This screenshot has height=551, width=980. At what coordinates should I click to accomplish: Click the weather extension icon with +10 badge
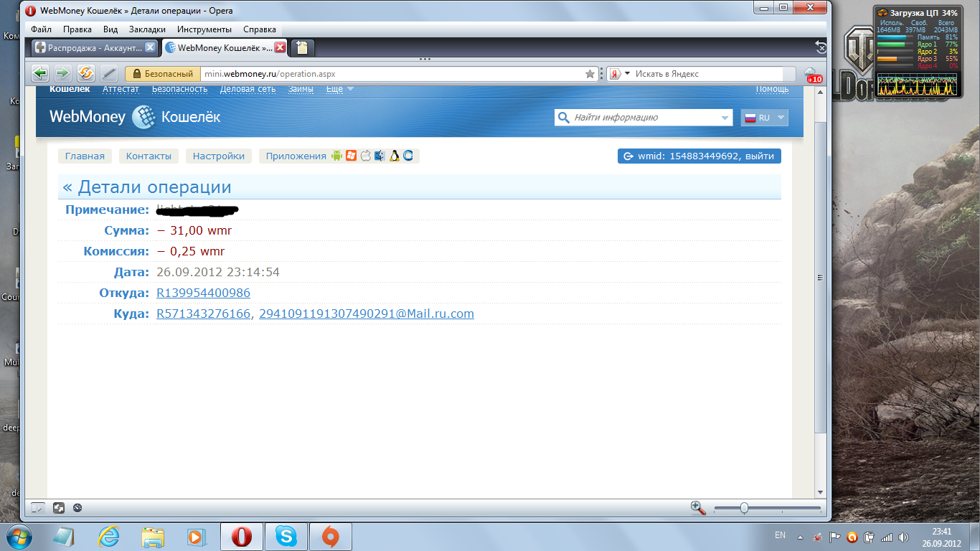click(813, 75)
